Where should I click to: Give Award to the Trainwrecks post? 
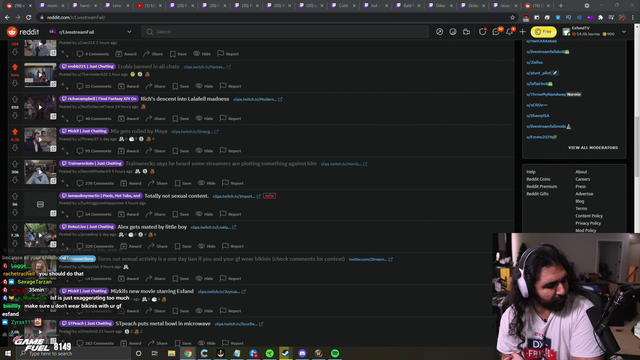131,183
